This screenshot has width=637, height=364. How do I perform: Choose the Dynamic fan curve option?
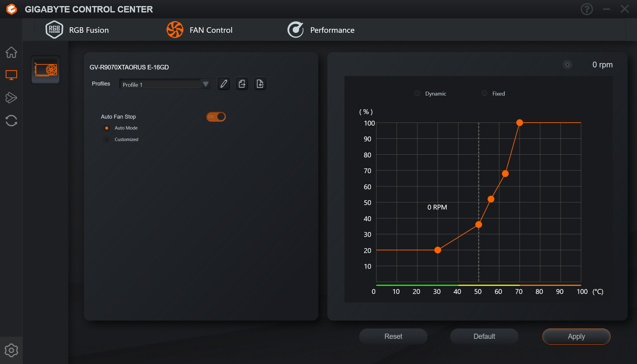coord(417,93)
